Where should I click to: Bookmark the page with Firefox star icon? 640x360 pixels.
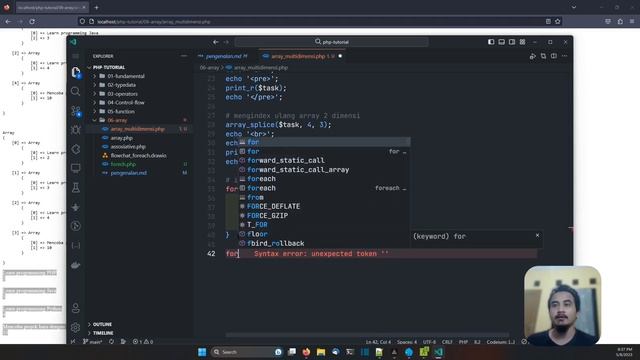click(x=558, y=21)
